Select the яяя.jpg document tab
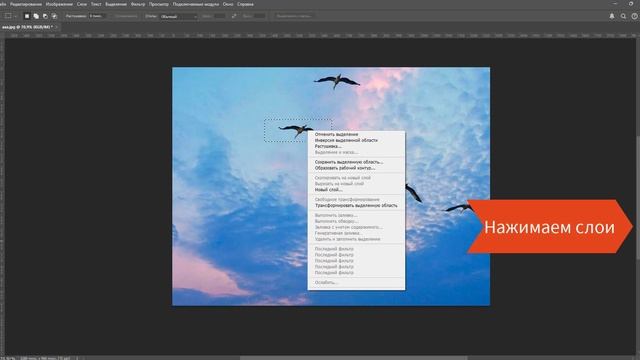640x360 pixels. [27, 27]
